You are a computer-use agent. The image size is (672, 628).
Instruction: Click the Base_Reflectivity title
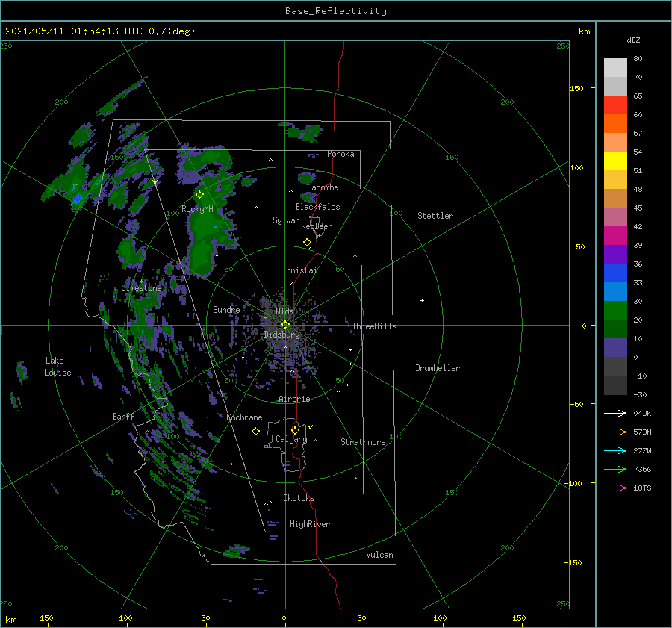336,11
